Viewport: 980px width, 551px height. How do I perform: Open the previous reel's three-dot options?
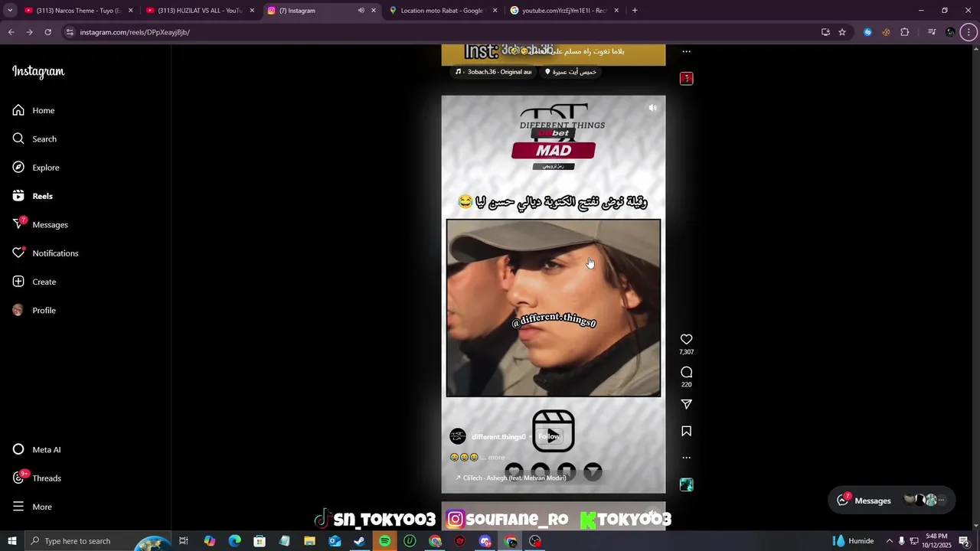686,52
